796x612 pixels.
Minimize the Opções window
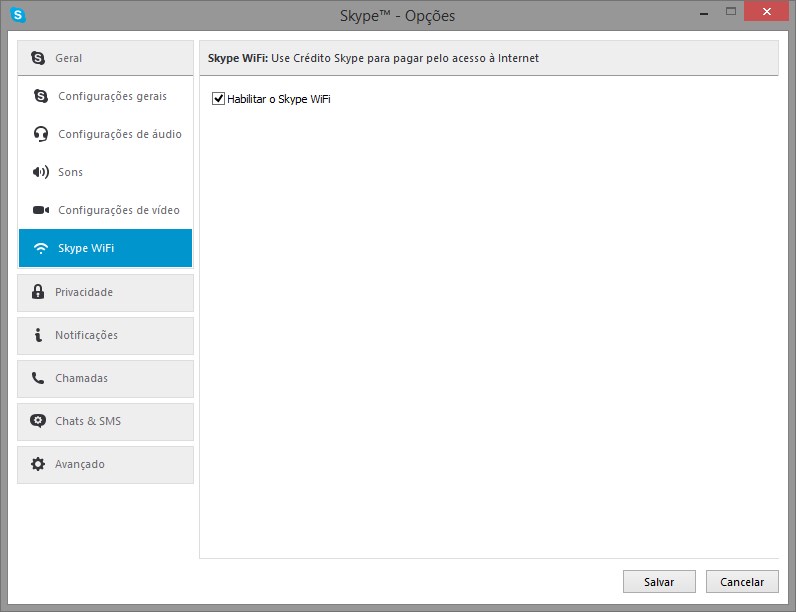(704, 13)
